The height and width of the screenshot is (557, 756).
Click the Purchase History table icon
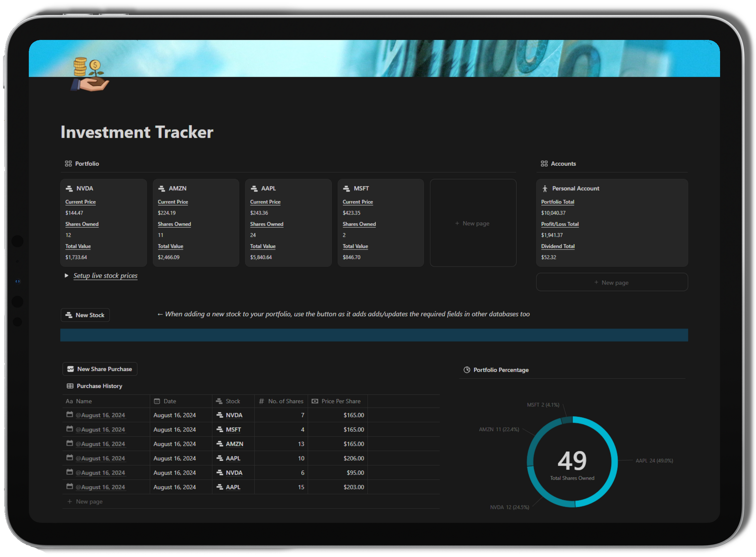70,386
